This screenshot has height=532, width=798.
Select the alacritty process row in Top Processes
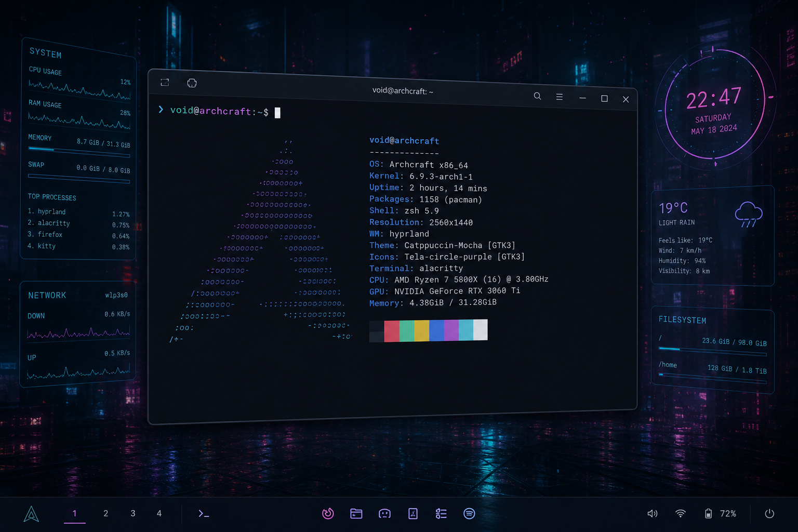point(78,224)
